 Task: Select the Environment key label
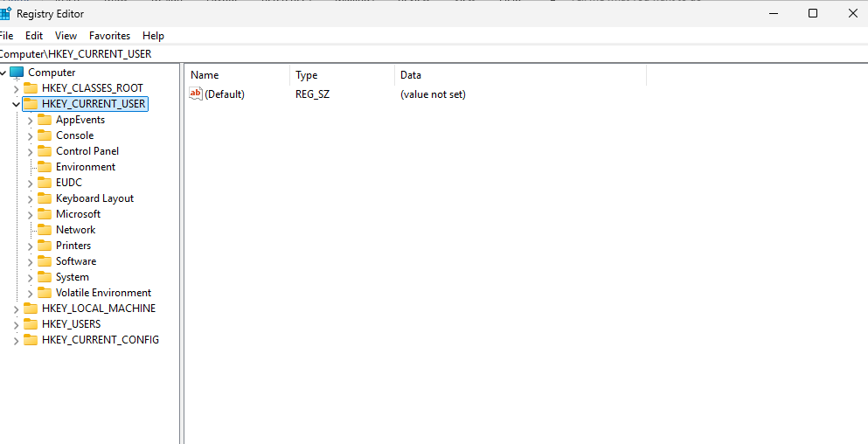pos(86,167)
